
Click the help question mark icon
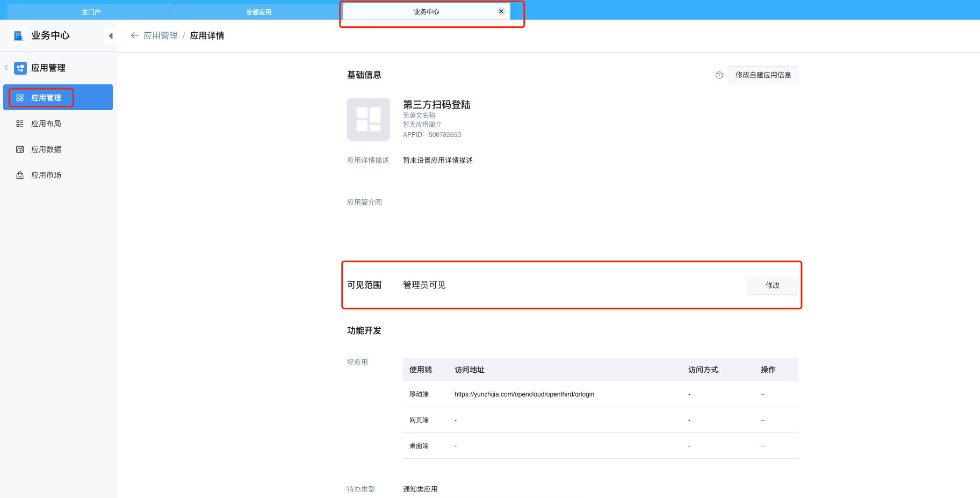[719, 75]
